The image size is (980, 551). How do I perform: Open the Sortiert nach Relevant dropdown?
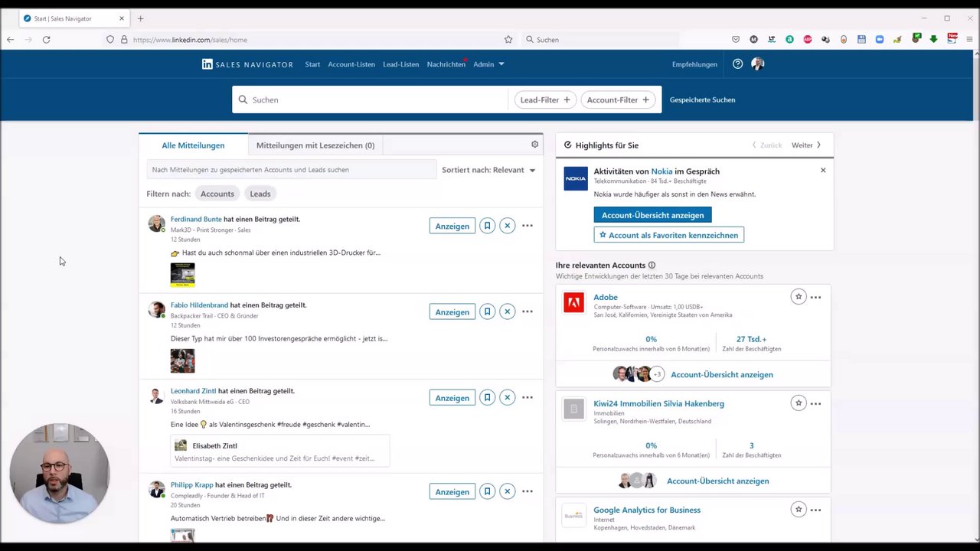488,170
